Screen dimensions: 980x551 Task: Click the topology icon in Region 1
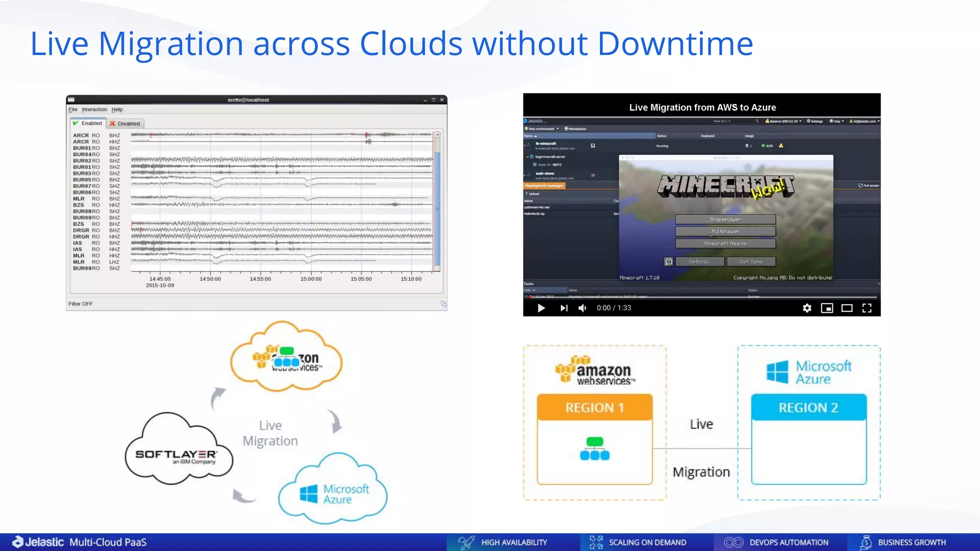click(x=595, y=449)
